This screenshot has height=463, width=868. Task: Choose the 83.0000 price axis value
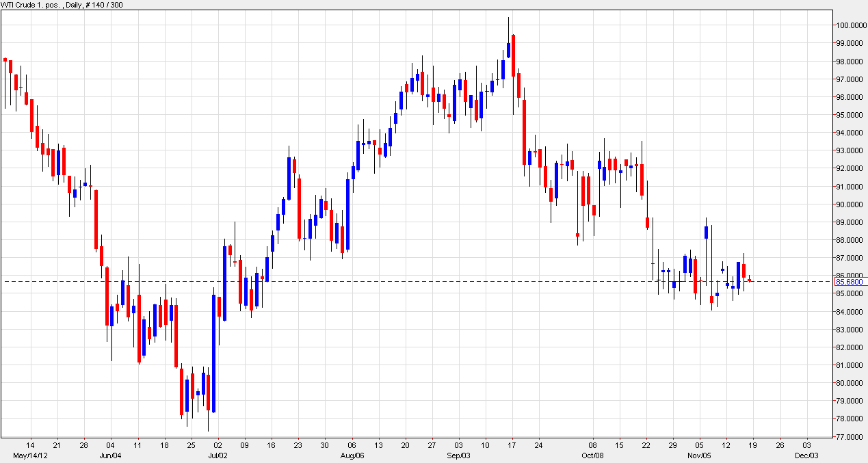point(849,330)
